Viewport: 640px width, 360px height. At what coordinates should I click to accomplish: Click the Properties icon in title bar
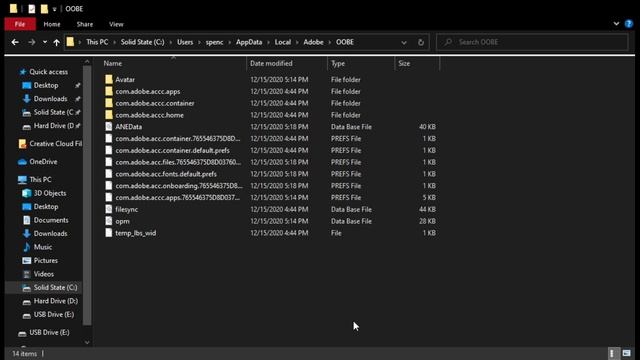tap(32, 9)
